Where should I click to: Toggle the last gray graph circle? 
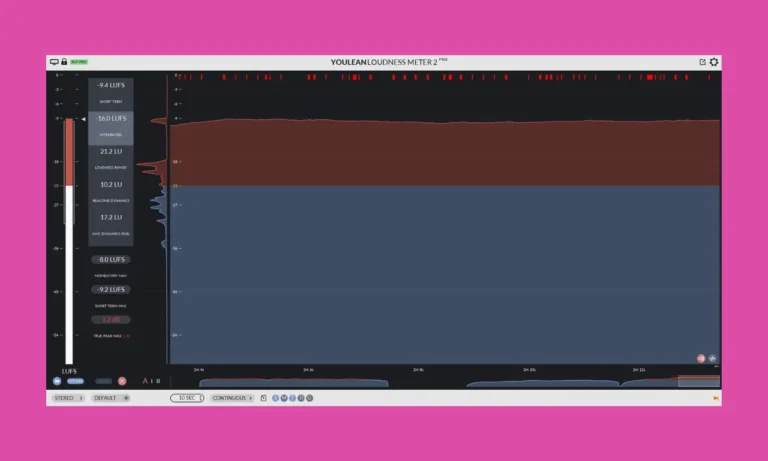coord(310,398)
